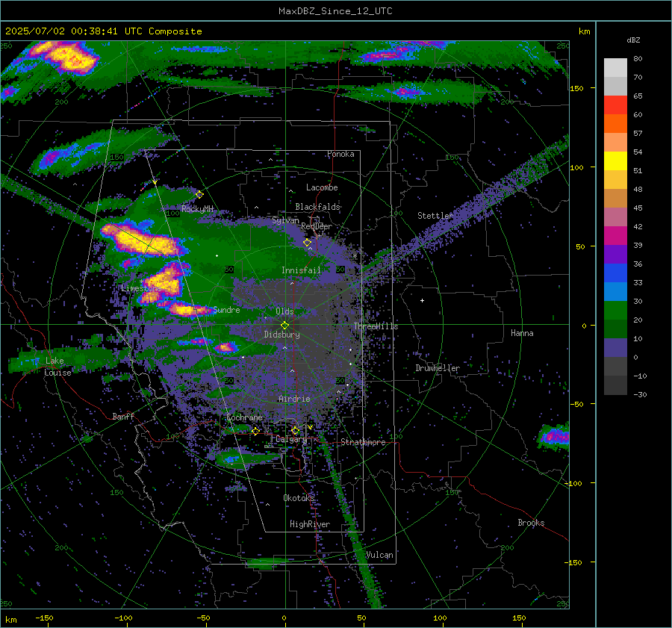Image resolution: width=672 pixels, height=628 pixels.
Task: Click the yellow diamond marker near RedDeer
Action: [307, 243]
